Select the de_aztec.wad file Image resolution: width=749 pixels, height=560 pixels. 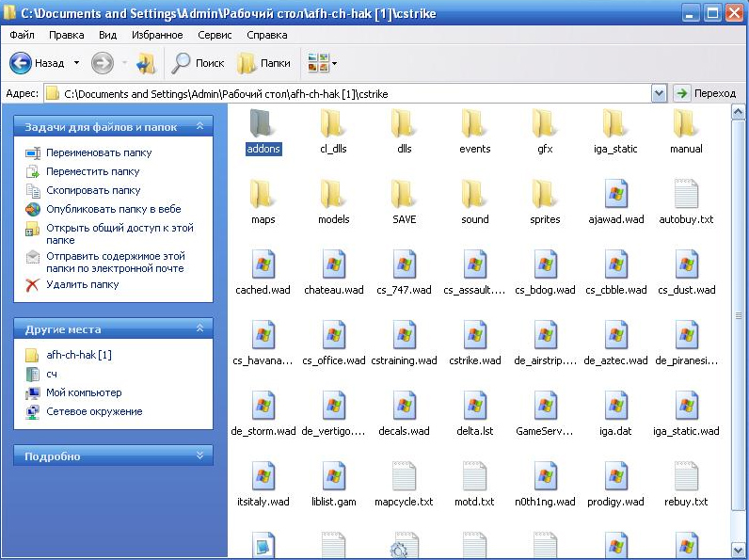(615, 342)
